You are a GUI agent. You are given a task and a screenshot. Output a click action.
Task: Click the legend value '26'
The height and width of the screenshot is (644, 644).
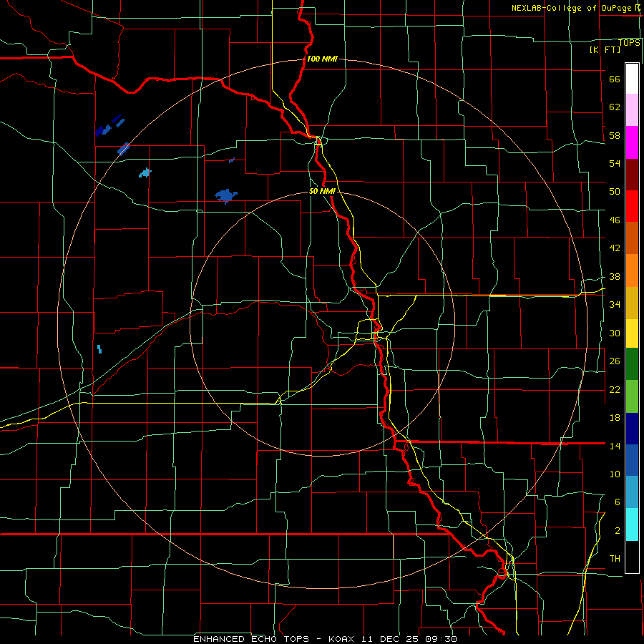click(615, 361)
